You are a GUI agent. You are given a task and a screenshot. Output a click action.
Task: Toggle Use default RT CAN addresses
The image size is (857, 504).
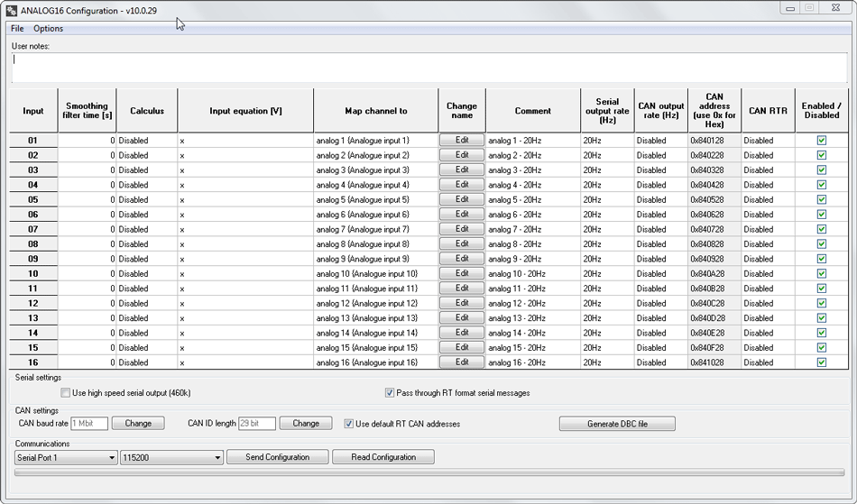(x=349, y=424)
